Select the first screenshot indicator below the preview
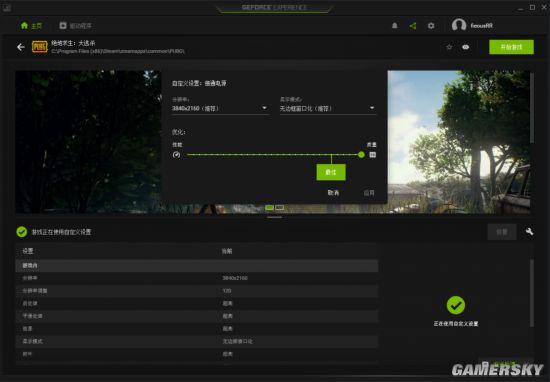550x382 pixels. point(269,208)
